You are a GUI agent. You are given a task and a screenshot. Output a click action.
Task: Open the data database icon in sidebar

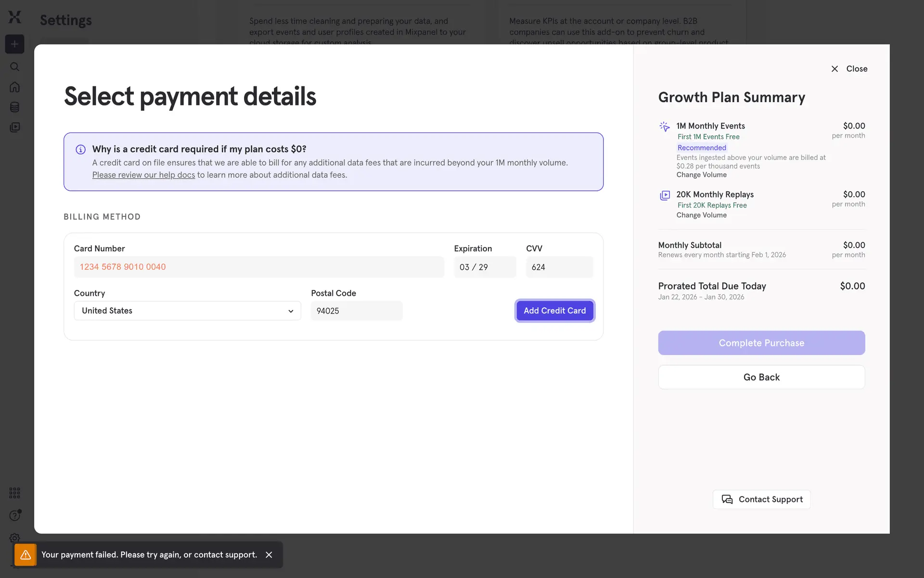(x=14, y=107)
